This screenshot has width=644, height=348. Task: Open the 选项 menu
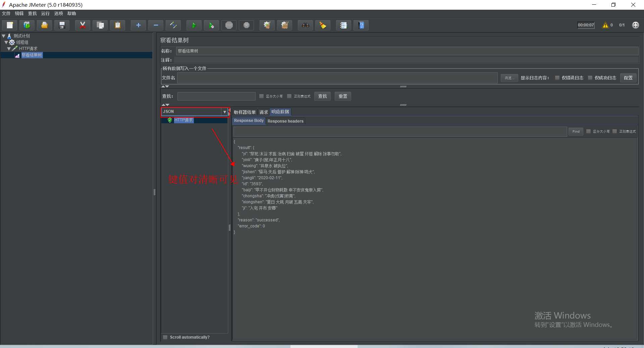pos(58,13)
